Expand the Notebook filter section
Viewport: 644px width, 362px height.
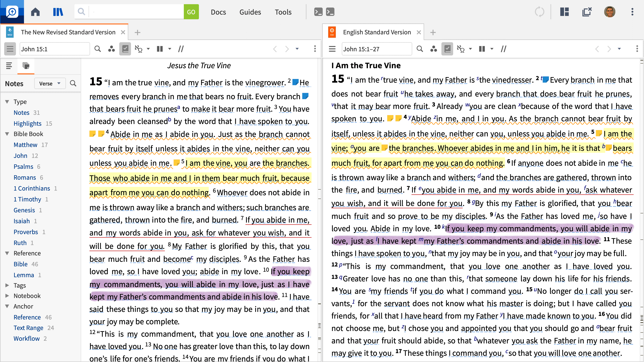7,296
